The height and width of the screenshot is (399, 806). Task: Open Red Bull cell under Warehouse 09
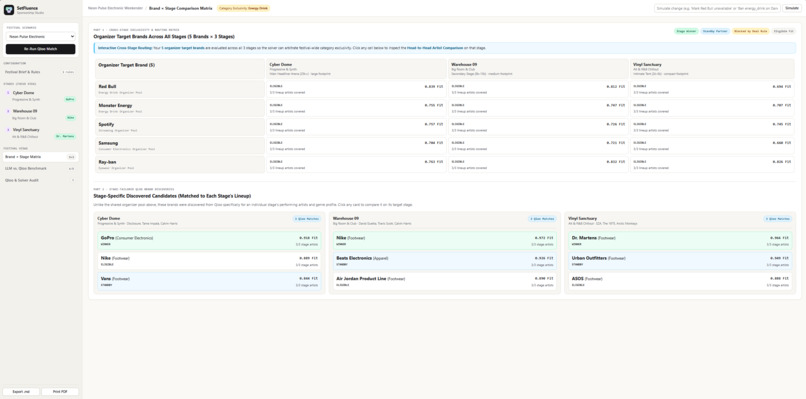538,89
